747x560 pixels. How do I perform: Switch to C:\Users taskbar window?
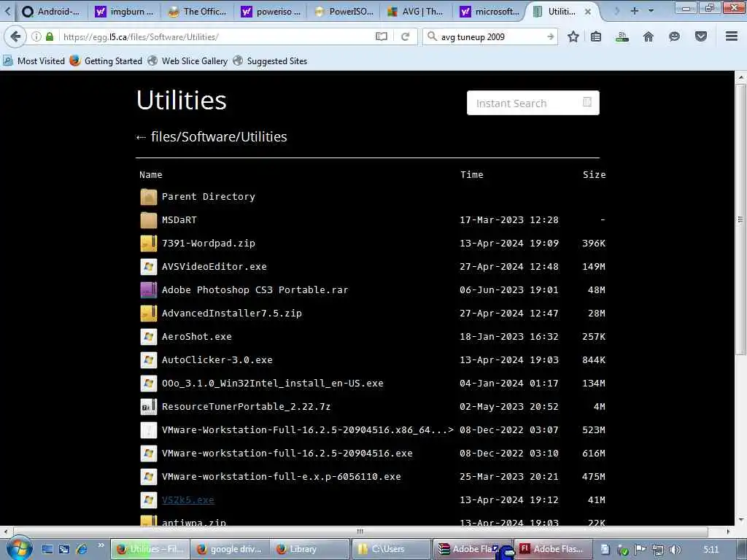point(391,549)
